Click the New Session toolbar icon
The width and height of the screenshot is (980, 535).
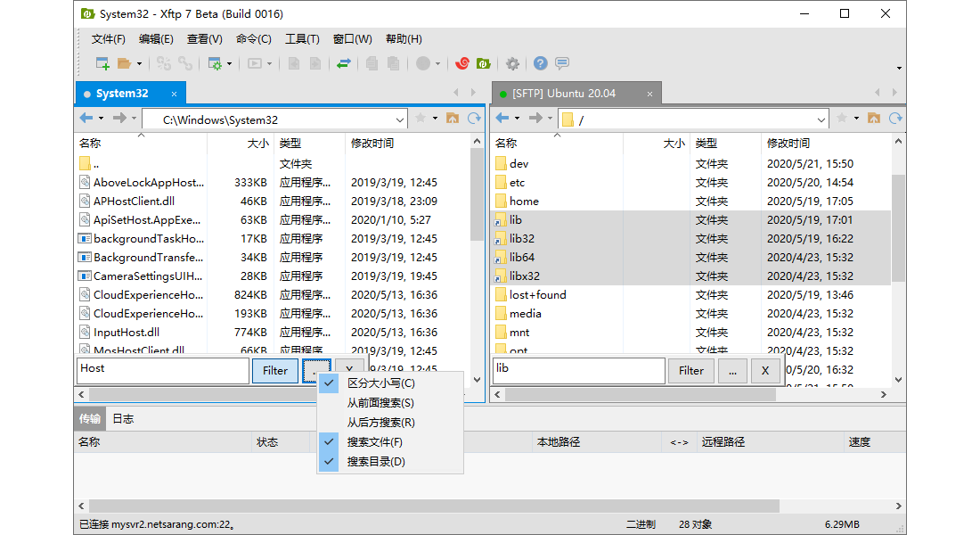[x=102, y=64]
